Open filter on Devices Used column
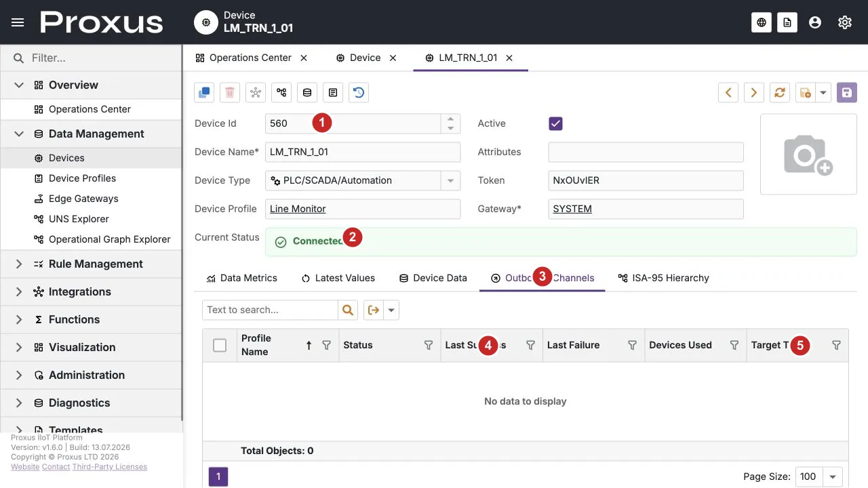Screen dimensions: 868x488 click(734, 345)
